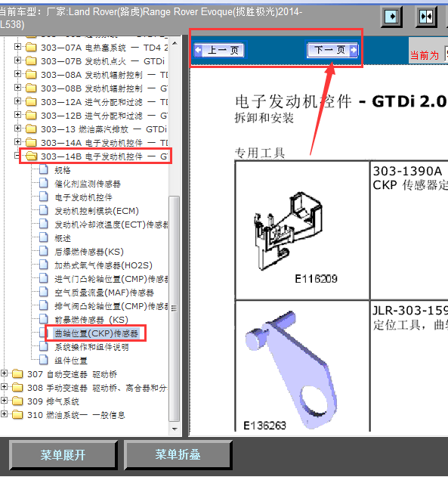Open the 系统操作和组件说明 document
Image resolution: width=448 pixels, height=477 pixels.
tap(91, 347)
